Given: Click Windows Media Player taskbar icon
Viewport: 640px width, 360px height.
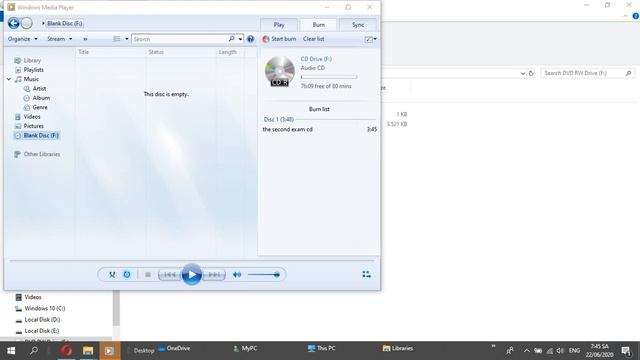Looking at the screenshot, I should [x=109, y=351].
